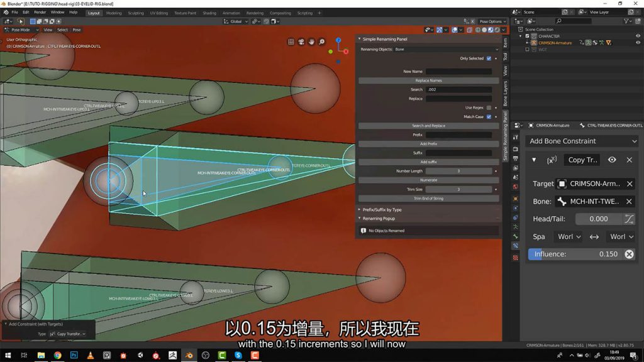Click Head/Tail B-Bone toggle icon

[629, 219]
